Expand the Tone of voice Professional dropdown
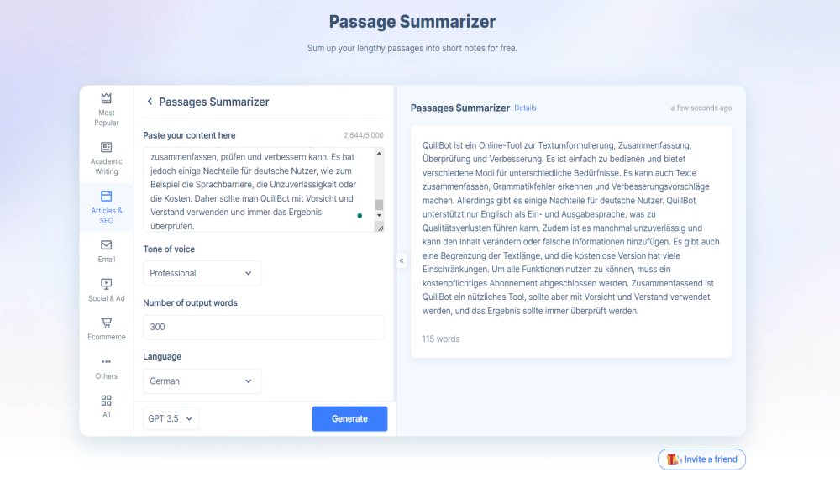 pos(202,273)
